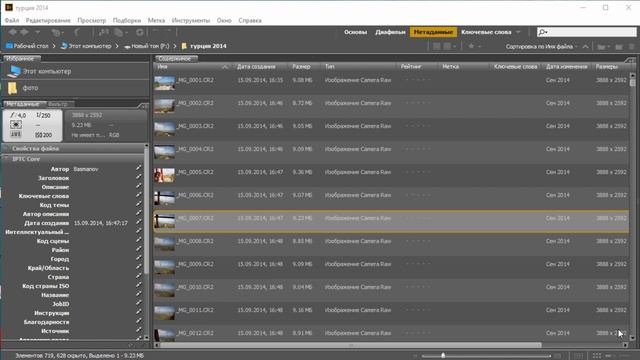Toggle the ascending sort order arrow
The height and width of the screenshot is (360, 640).
click(x=585, y=47)
